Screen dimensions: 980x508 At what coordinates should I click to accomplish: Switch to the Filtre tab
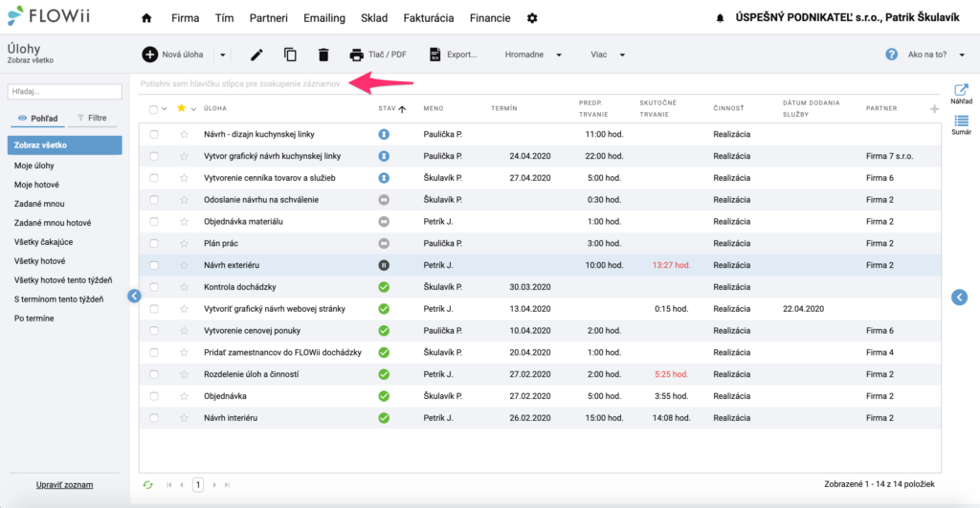(92, 118)
